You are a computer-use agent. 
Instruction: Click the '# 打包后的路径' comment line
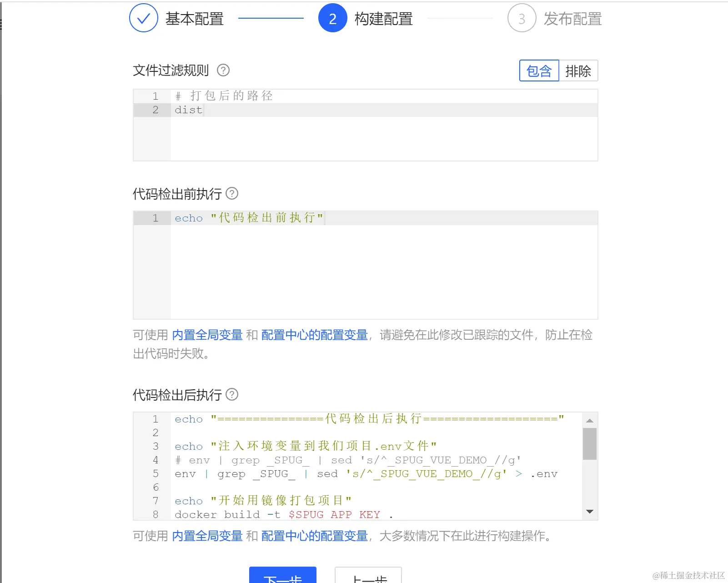tap(224, 96)
